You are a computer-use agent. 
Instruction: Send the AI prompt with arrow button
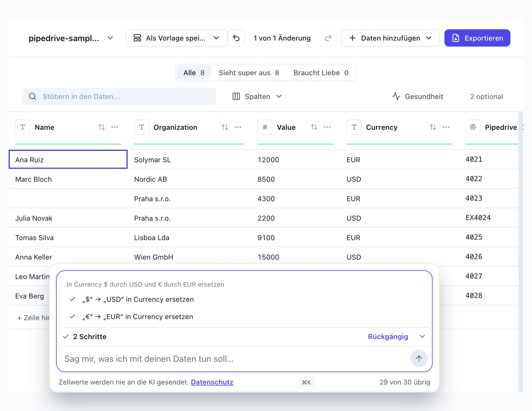click(419, 359)
